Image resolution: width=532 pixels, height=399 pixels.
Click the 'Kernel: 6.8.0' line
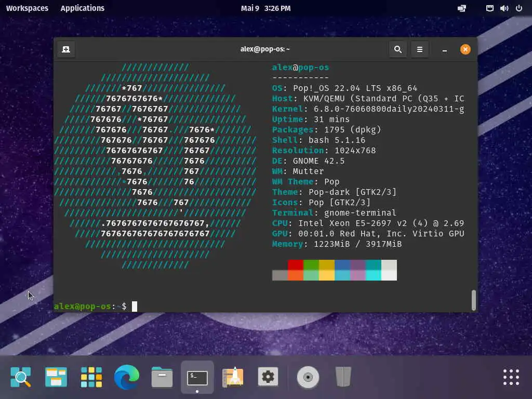368,109
